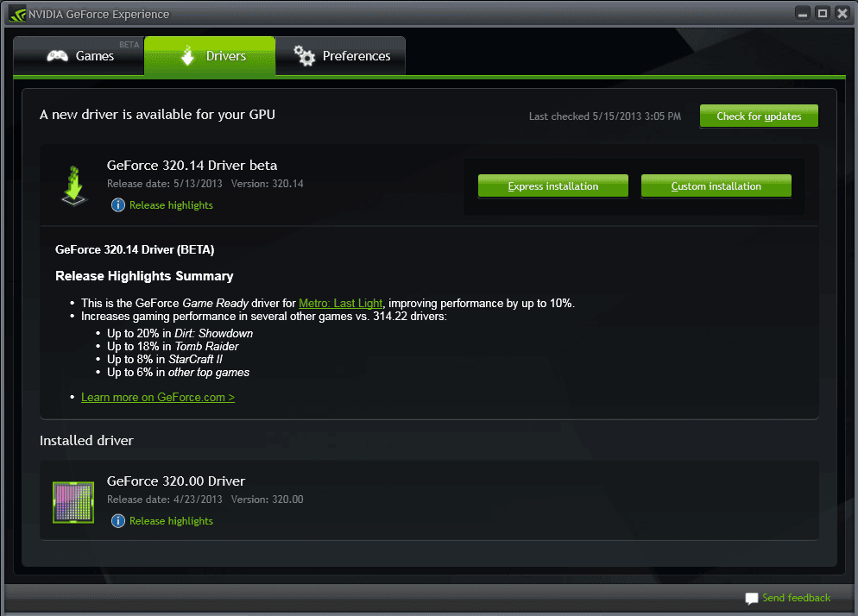
Task: Click the Release Highlights Summary heading
Action: point(144,276)
